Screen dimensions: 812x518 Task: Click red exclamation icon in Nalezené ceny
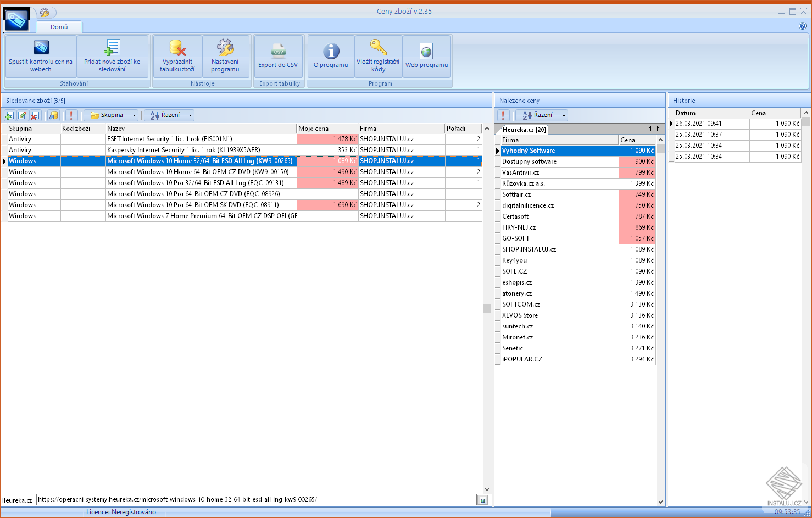pyautogui.click(x=503, y=115)
